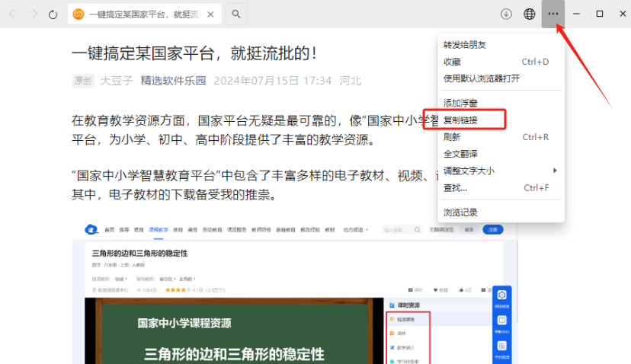Image resolution: width=631 pixels, height=364 pixels.
Task: Close the article tab with its X
Action: coord(210,14)
